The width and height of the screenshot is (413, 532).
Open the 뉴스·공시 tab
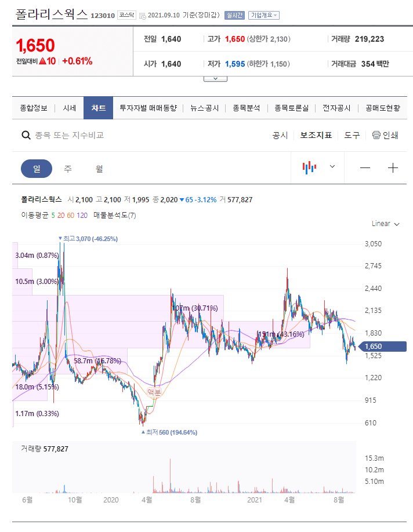click(x=204, y=108)
